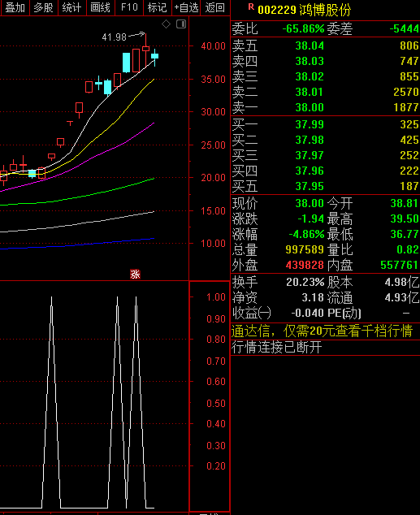Click 委比 value -65.86%

pos(303,29)
